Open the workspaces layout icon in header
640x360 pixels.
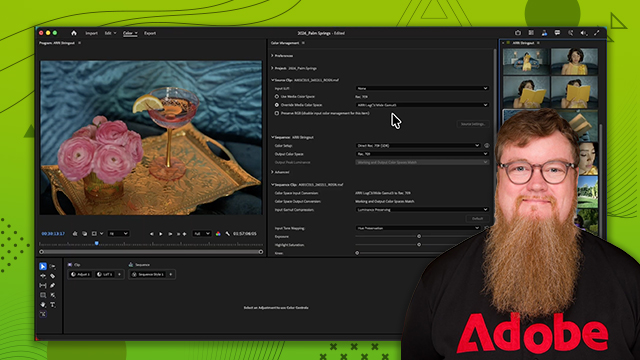coord(531,33)
